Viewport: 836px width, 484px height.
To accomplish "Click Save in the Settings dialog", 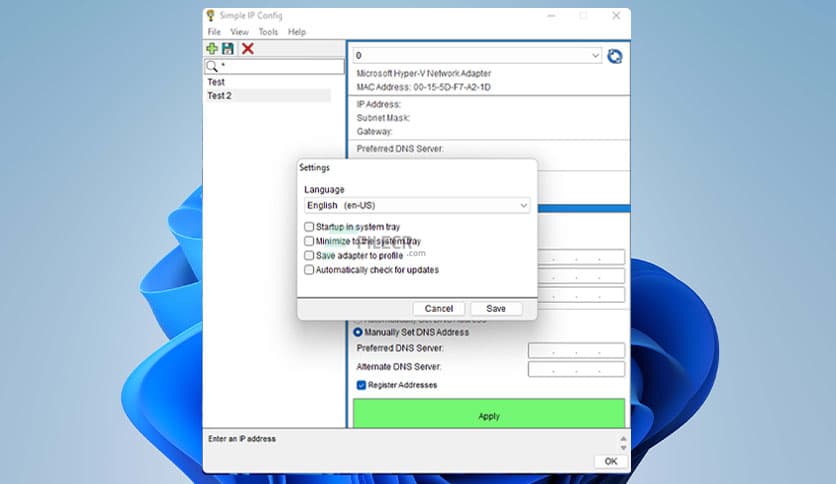I will point(496,309).
